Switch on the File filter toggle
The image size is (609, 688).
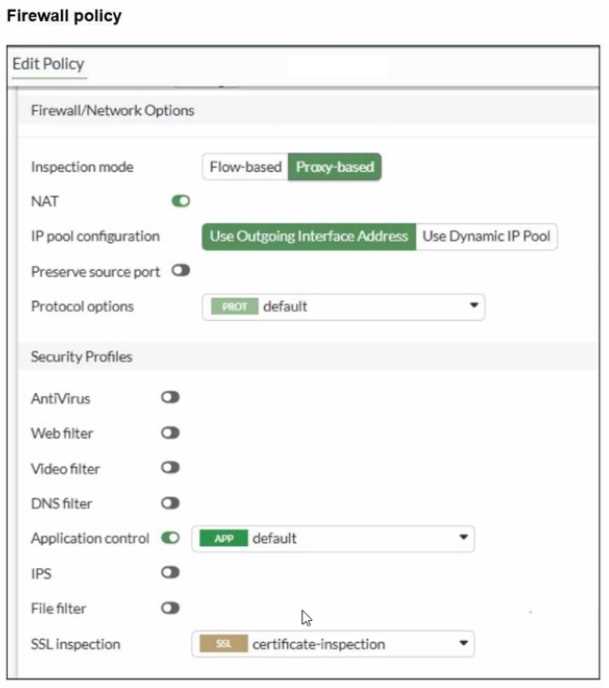[x=170, y=608]
